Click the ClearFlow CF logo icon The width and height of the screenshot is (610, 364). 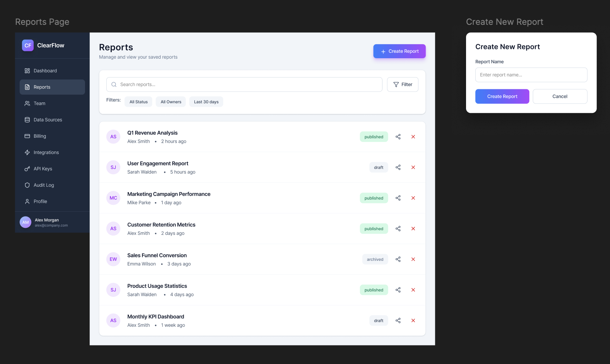point(28,45)
